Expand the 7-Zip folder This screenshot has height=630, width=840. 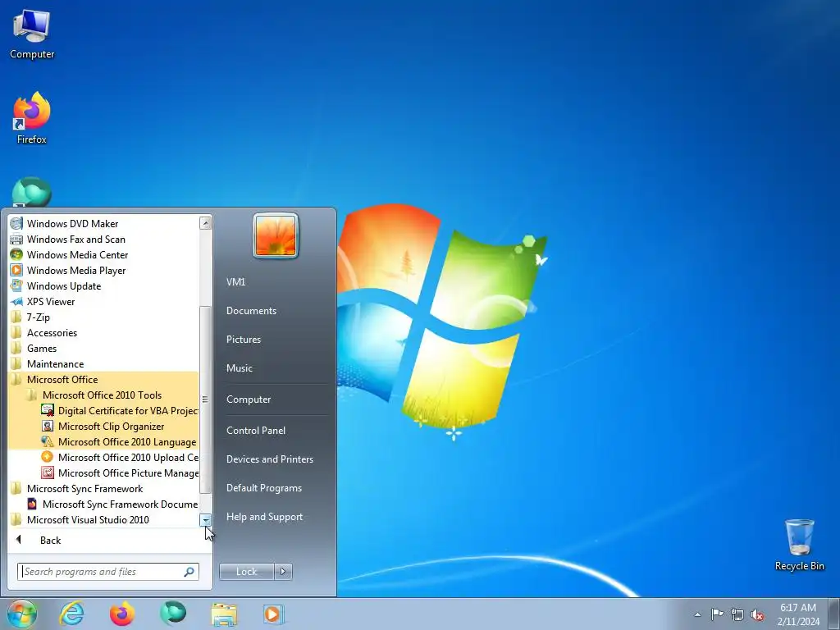pos(103,317)
